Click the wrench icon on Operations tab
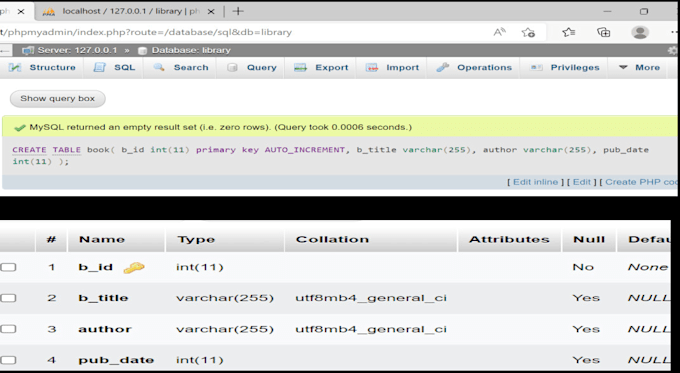 442,67
